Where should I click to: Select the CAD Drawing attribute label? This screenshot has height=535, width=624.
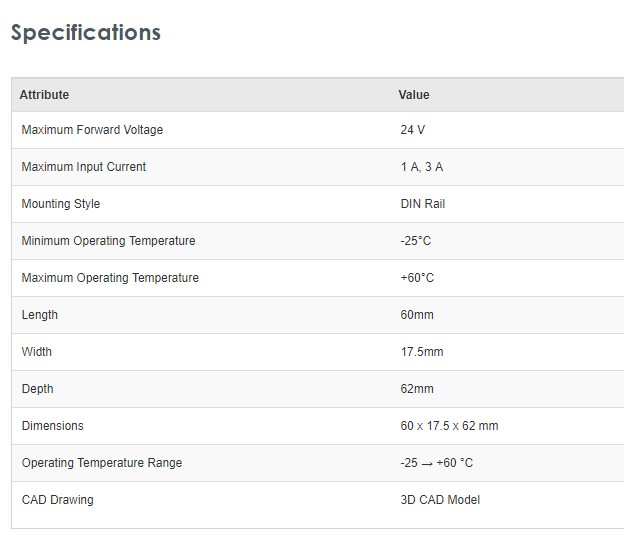tap(58, 500)
